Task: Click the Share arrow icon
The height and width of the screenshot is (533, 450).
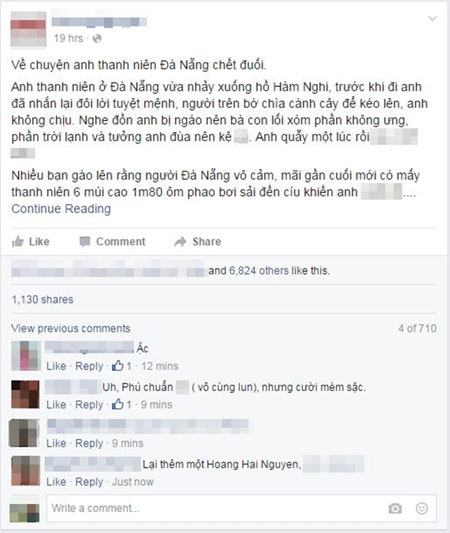Action: click(x=180, y=242)
